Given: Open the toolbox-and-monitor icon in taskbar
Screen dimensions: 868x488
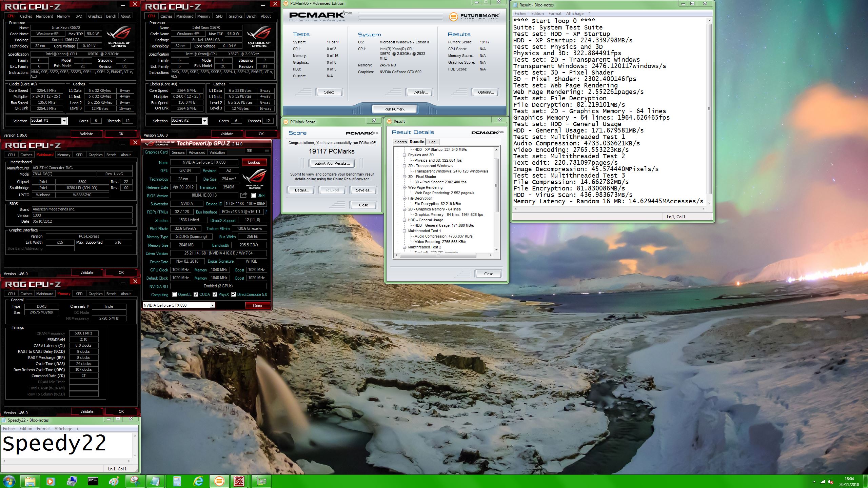Looking at the screenshot, I should (x=72, y=481).
